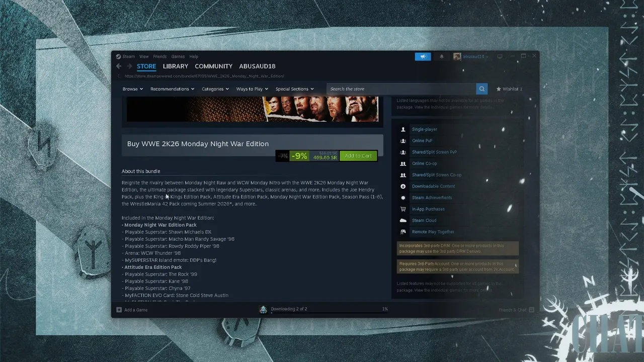Click the Remote Play Together link
Viewport: 644px width, 362px height.
point(433,232)
